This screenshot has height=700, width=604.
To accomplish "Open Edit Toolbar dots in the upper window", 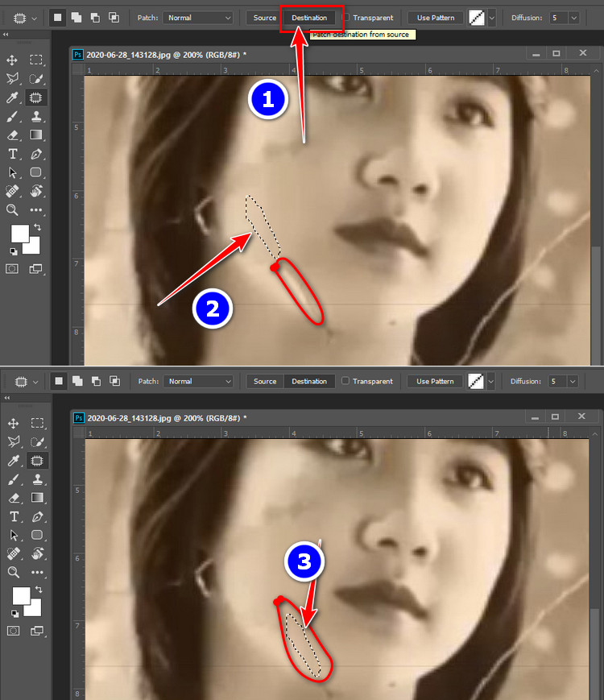I will click(35, 209).
